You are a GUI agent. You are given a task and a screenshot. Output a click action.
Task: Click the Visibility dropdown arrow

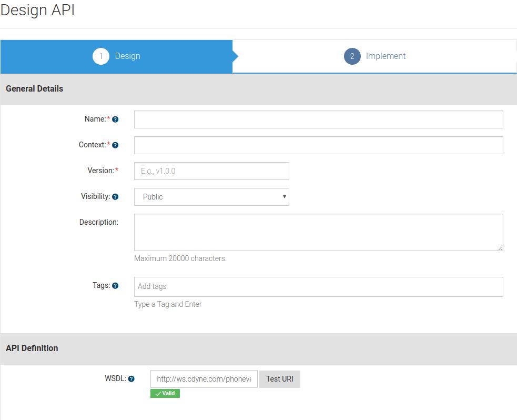coord(283,196)
